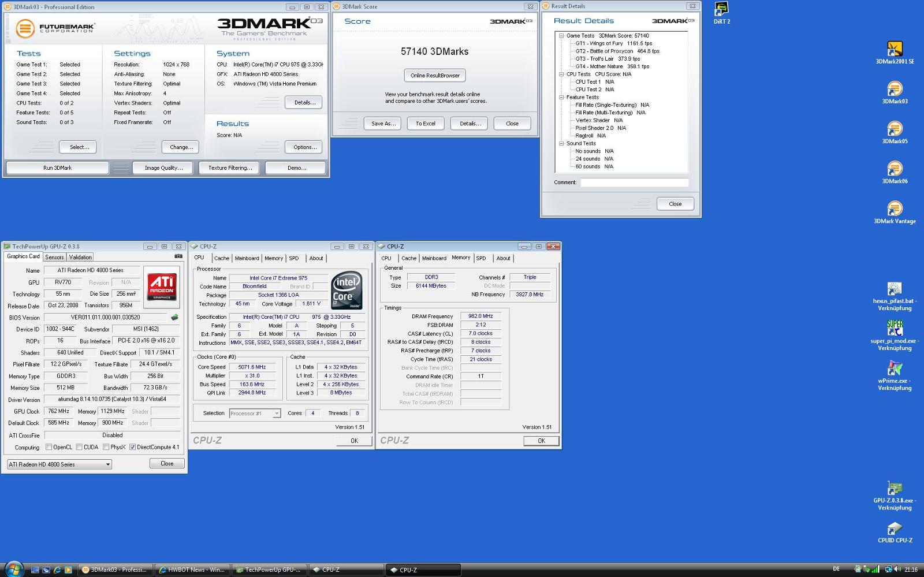The image size is (924, 577).
Task: Click the Demo... button in 3DMark03
Action: (297, 168)
